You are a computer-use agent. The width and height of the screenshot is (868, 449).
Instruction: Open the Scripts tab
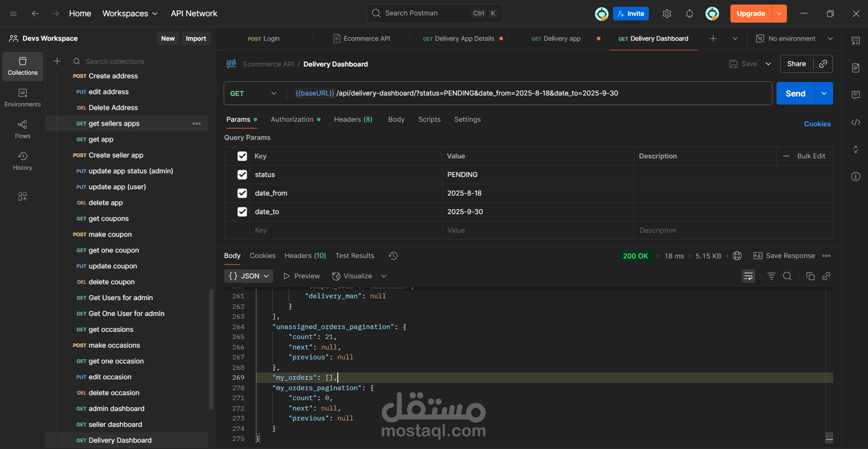429,119
